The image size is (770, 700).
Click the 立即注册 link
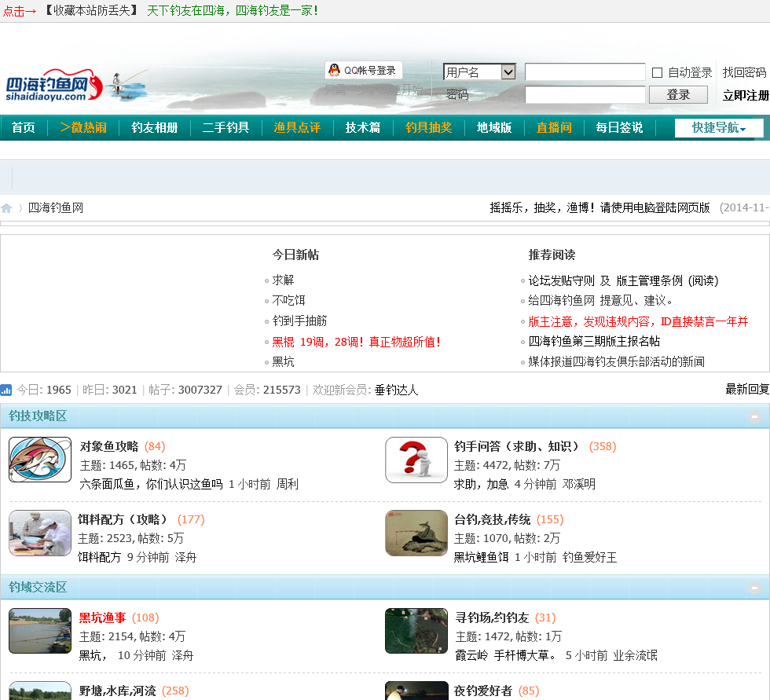(x=746, y=95)
